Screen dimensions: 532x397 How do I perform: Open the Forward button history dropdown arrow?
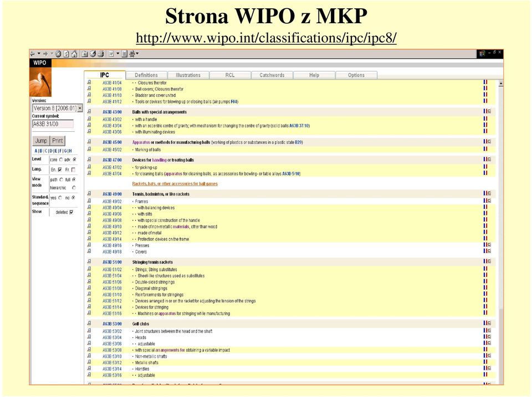point(52,54)
